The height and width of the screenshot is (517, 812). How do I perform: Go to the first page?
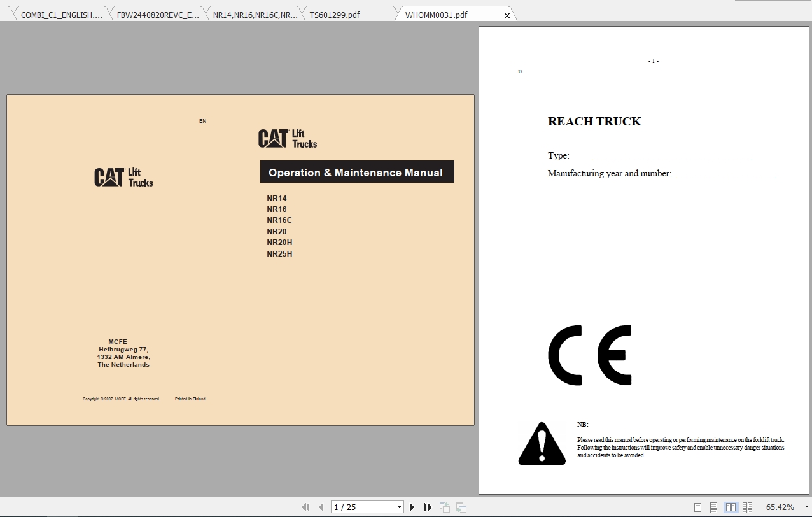305,507
